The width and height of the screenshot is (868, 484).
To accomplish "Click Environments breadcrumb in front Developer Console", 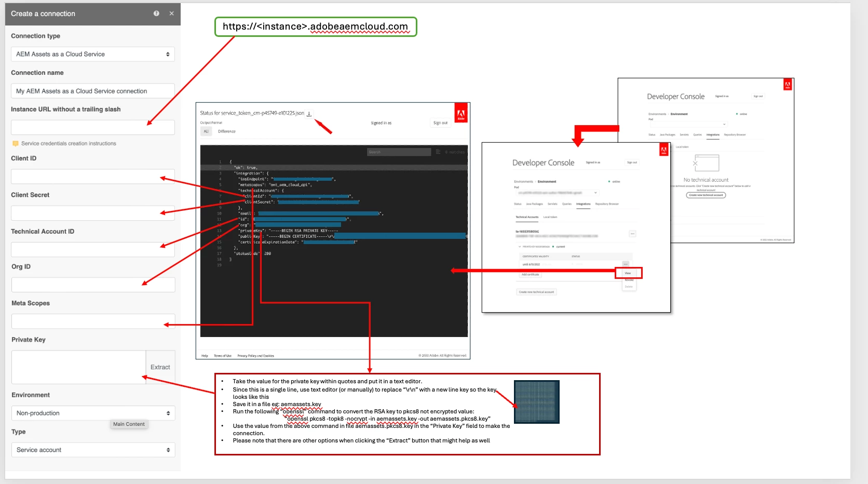I will point(523,182).
